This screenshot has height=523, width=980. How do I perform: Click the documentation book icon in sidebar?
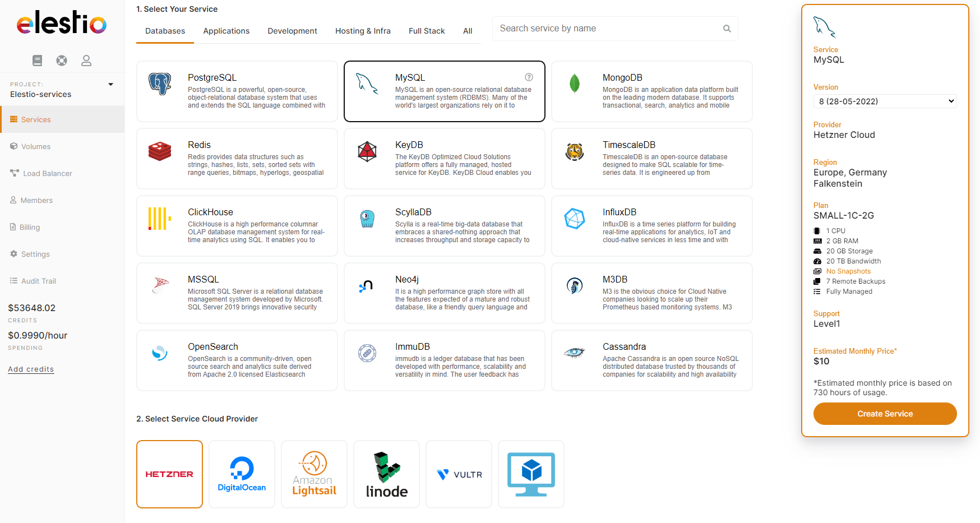pos(38,61)
